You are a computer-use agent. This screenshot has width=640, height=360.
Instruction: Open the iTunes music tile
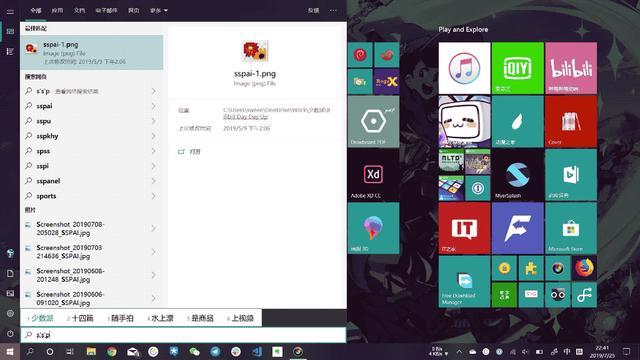pos(464,68)
